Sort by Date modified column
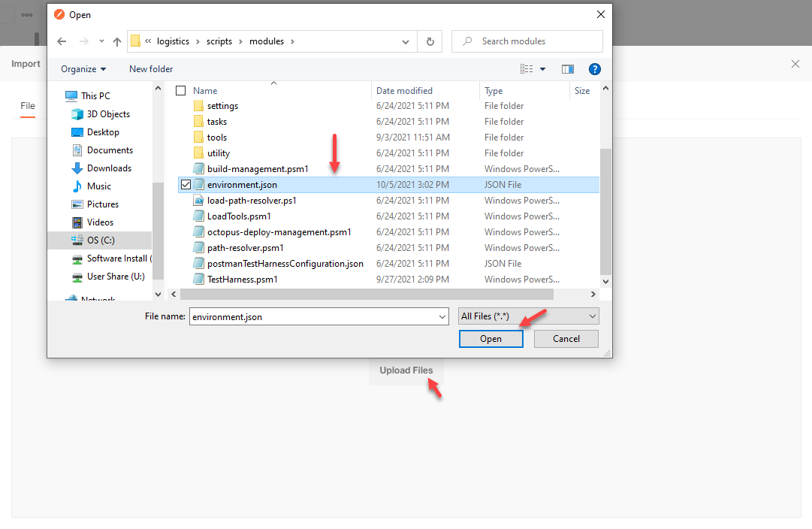Viewport: 812px width, 529px height. coord(404,91)
